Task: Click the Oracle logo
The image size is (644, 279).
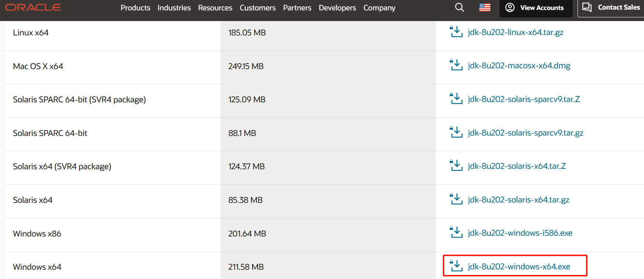Action: [33, 7]
